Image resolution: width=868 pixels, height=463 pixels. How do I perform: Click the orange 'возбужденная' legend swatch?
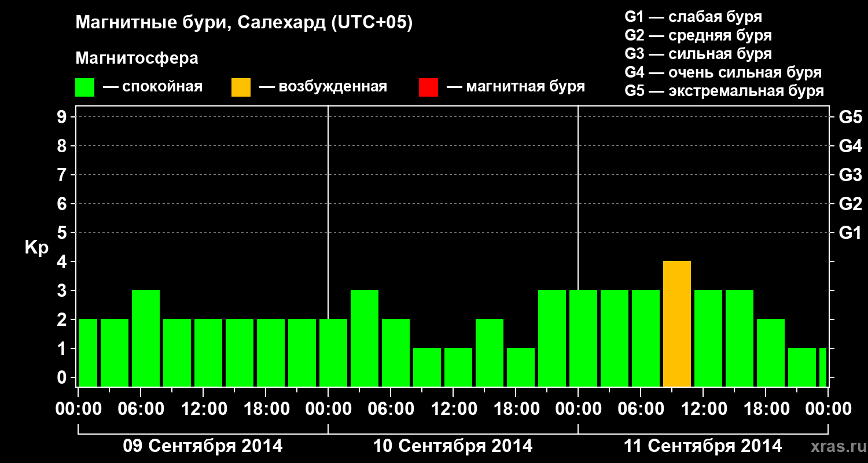tap(241, 87)
